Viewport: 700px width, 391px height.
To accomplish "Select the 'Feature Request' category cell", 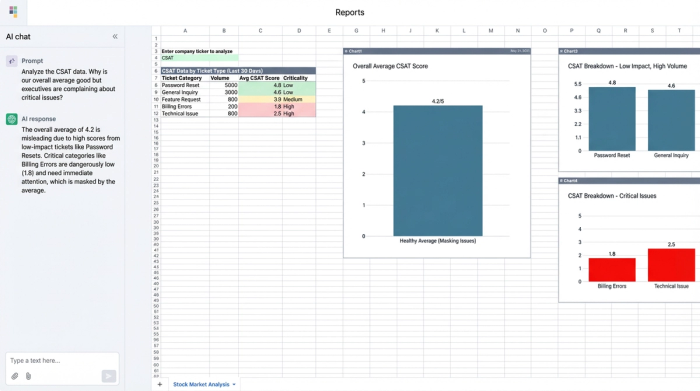I will tap(185, 100).
